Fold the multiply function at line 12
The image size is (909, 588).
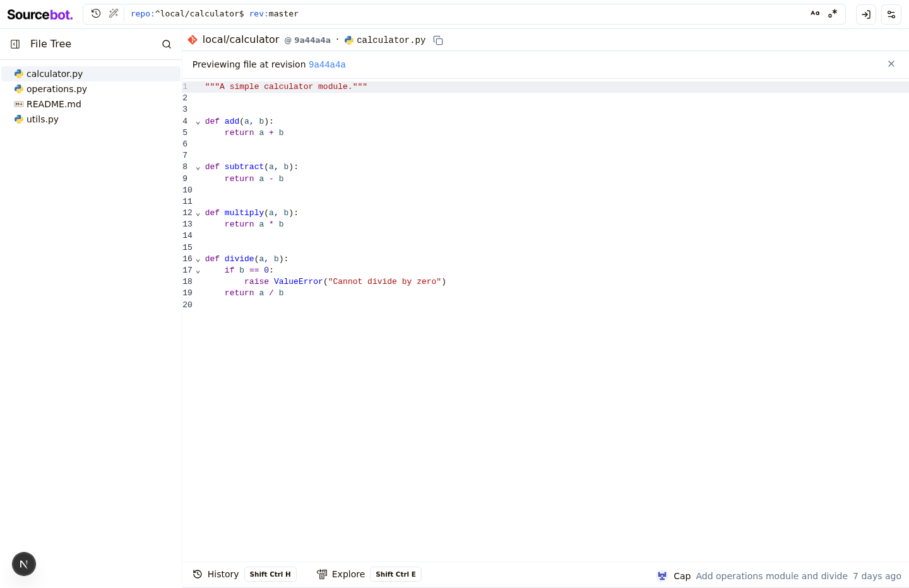point(198,213)
